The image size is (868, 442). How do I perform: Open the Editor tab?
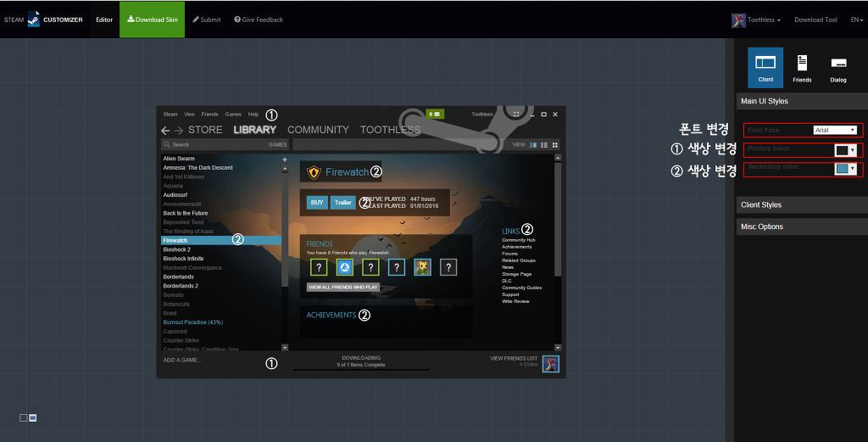(x=104, y=20)
